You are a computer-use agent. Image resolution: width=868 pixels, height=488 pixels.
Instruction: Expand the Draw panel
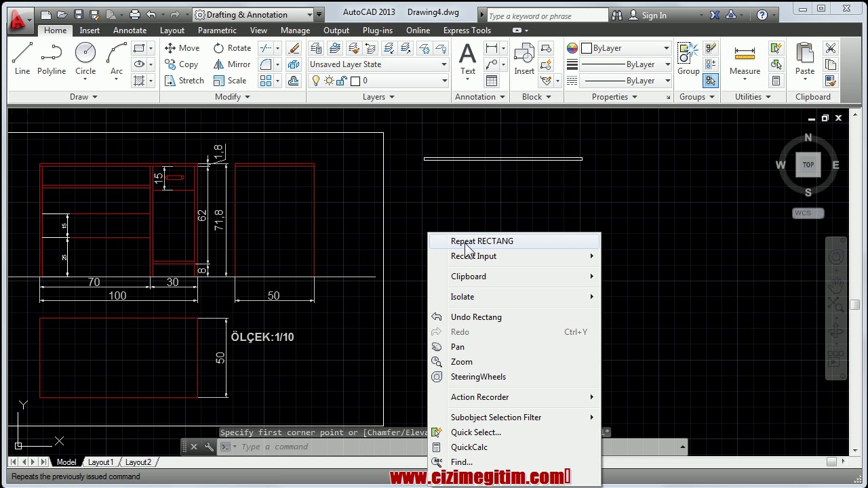[83, 97]
